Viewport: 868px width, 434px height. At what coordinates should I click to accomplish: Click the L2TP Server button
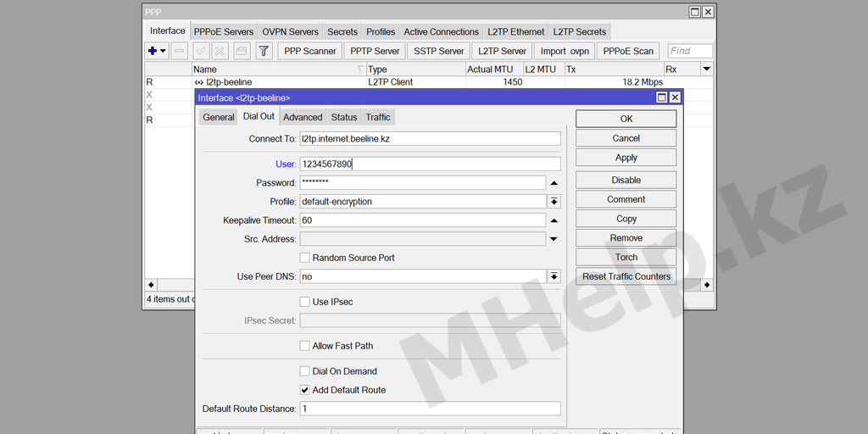[502, 51]
